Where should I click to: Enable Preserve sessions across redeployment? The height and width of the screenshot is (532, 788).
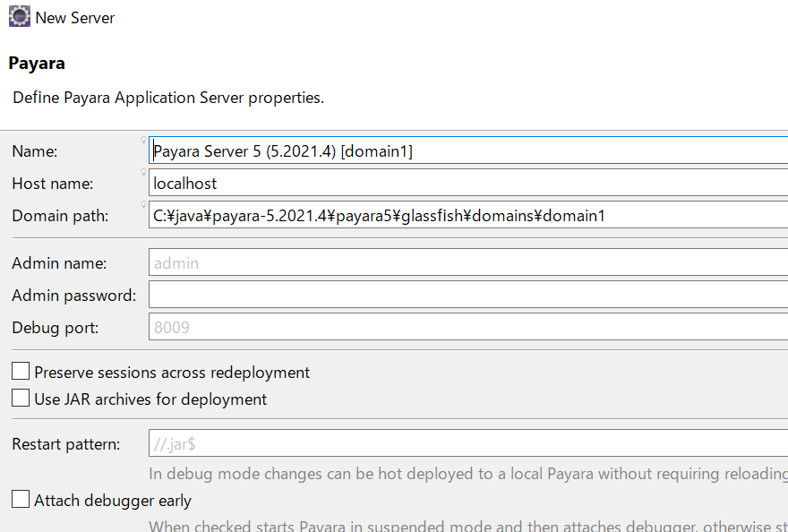(21, 372)
